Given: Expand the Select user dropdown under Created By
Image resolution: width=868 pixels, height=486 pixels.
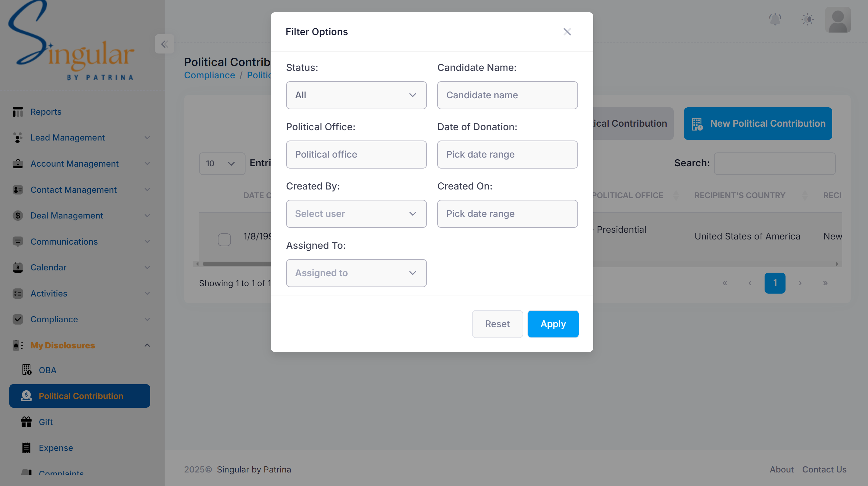Looking at the screenshot, I should (x=356, y=214).
